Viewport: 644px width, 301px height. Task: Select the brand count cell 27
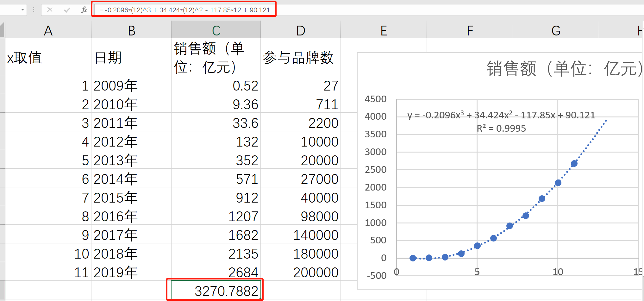(301, 85)
